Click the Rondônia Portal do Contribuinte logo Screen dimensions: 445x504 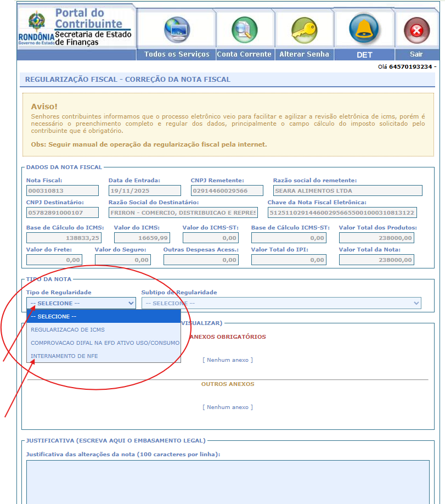[x=76, y=27]
